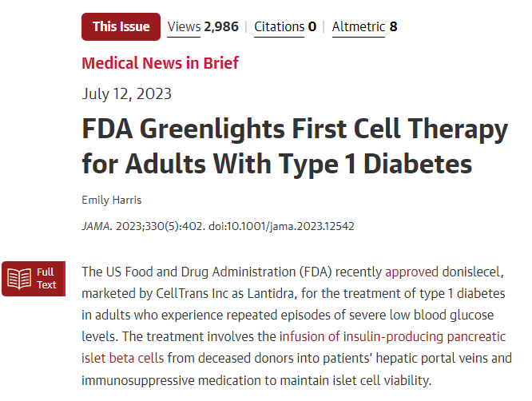The height and width of the screenshot is (401, 532).
Task: Click the Full Text label on sidebar
Action: point(46,279)
